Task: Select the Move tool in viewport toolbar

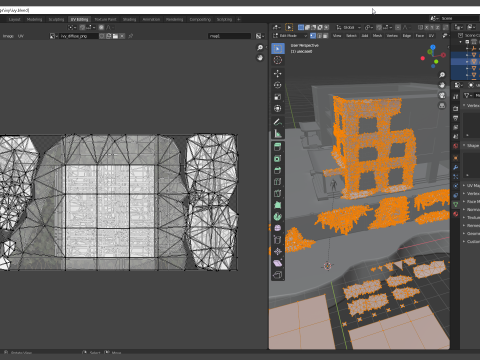Action: coord(278,73)
